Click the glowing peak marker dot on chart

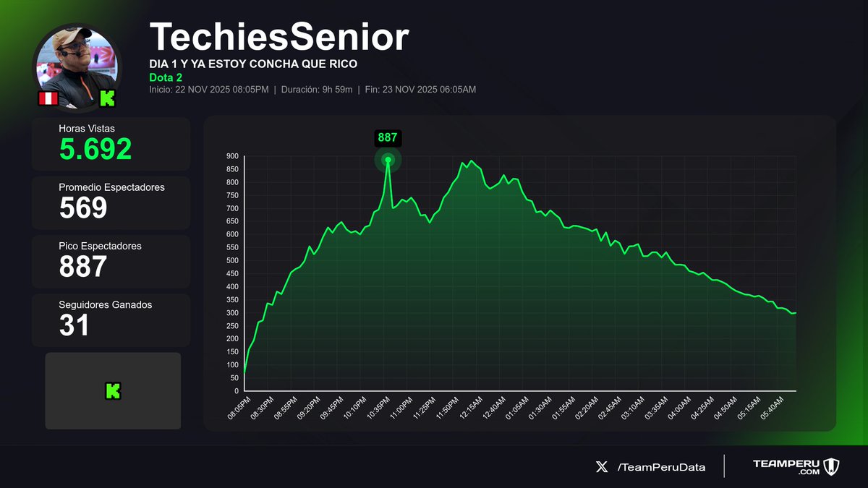[x=388, y=160]
